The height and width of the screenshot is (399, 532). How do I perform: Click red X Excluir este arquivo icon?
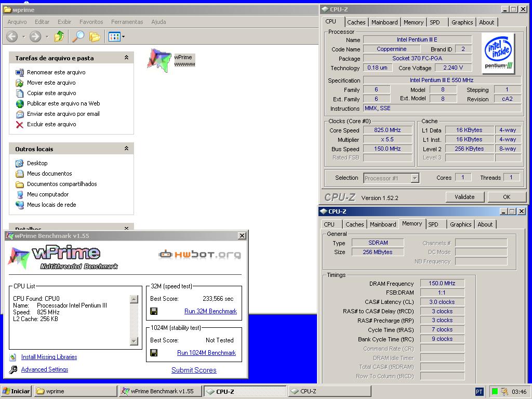20,125
